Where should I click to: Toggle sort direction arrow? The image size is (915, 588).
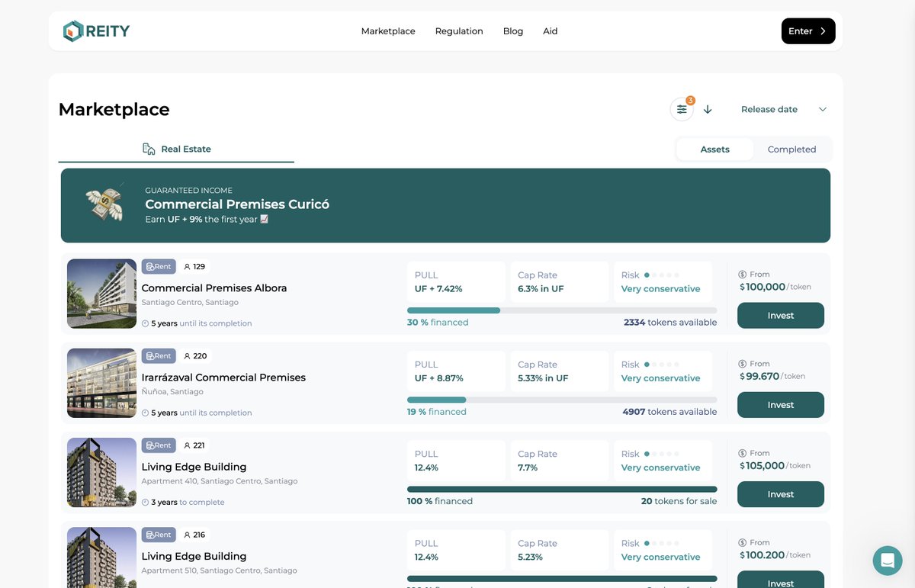[x=708, y=109]
